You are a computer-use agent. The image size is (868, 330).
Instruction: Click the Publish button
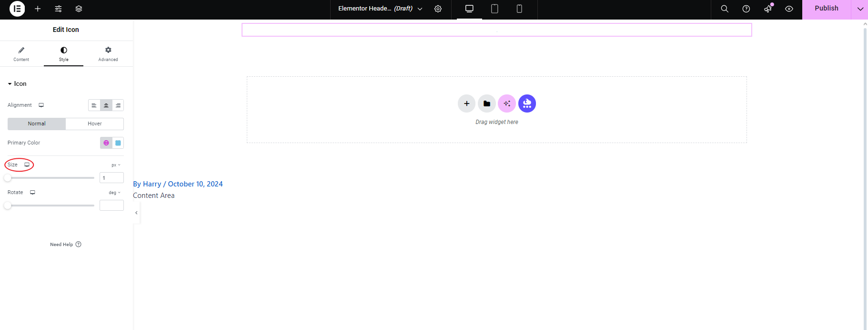click(x=826, y=9)
